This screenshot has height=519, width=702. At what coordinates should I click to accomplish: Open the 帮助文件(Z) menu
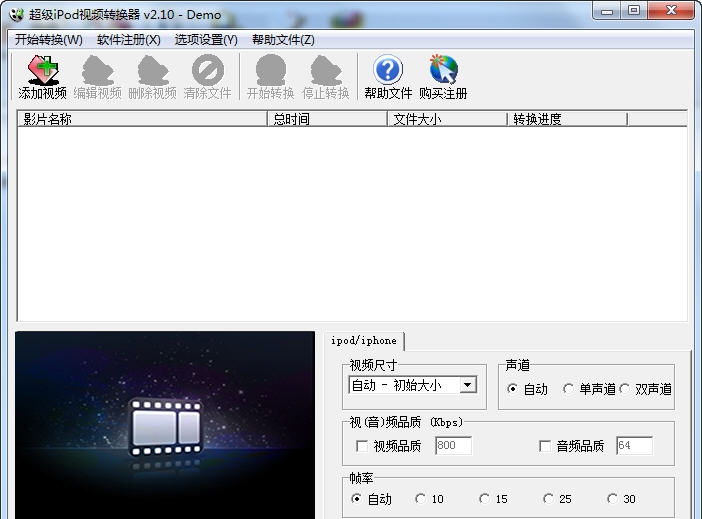[283, 40]
